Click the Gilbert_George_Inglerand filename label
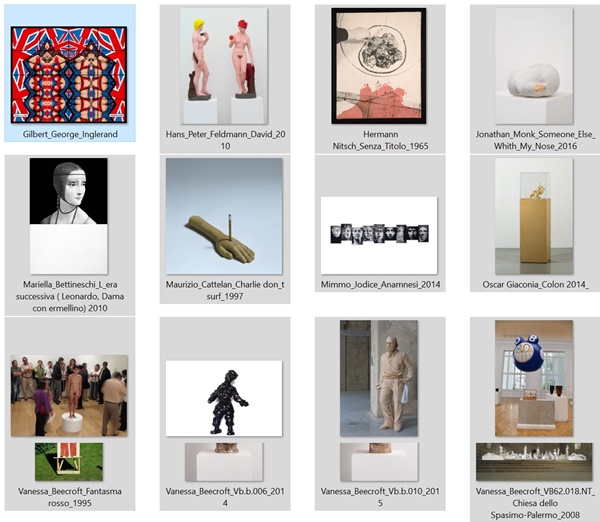This screenshot has height=522, width=600. point(70,134)
